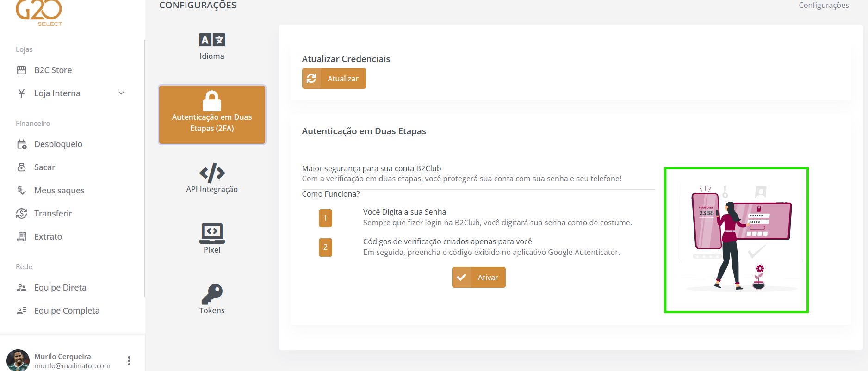Click the Extrato receipt icon

[x=21, y=237]
